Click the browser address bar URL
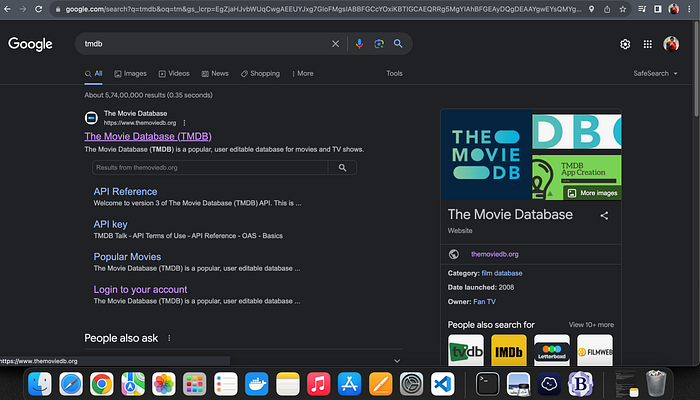Viewport: 700px width, 400px height. coord(323,9)
